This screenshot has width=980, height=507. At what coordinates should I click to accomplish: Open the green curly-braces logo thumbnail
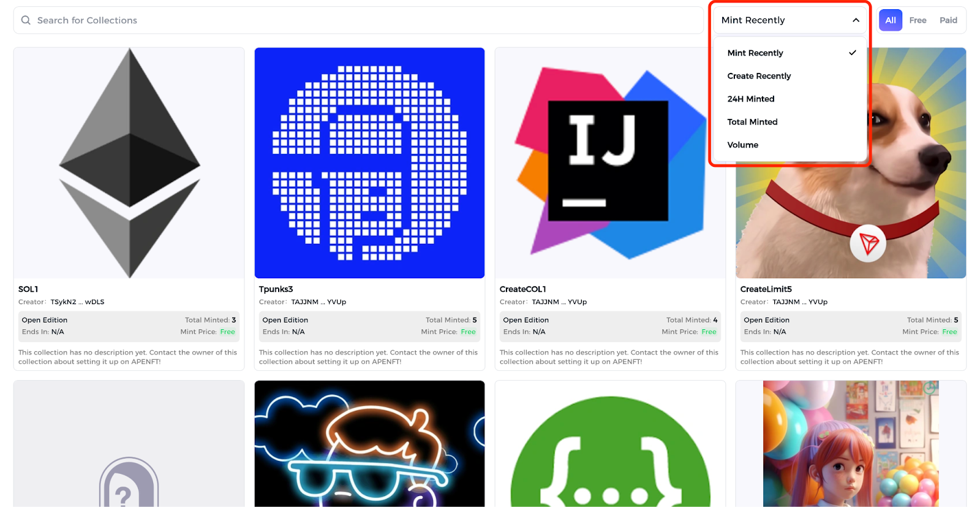point(610,444)
